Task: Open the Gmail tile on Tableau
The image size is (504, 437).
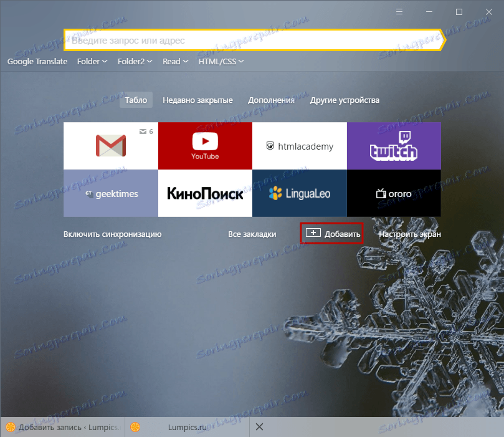Action: [111, 146]
